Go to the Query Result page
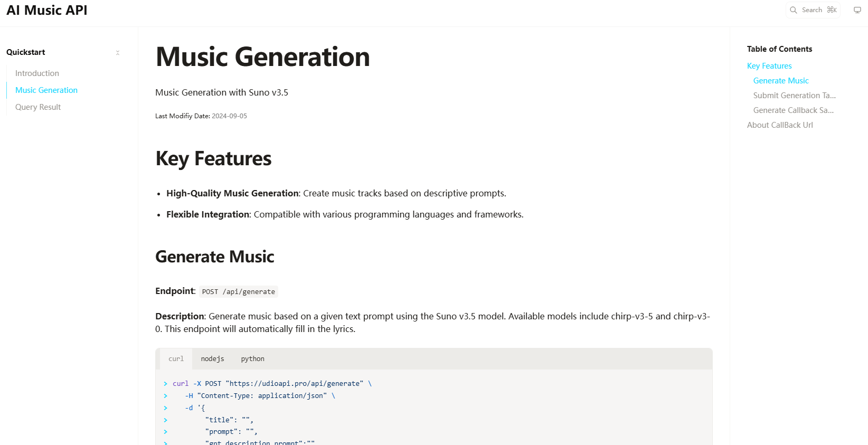The width and height of the screenshot is (868, 445). pyautogui.click(x=38, y=107)
